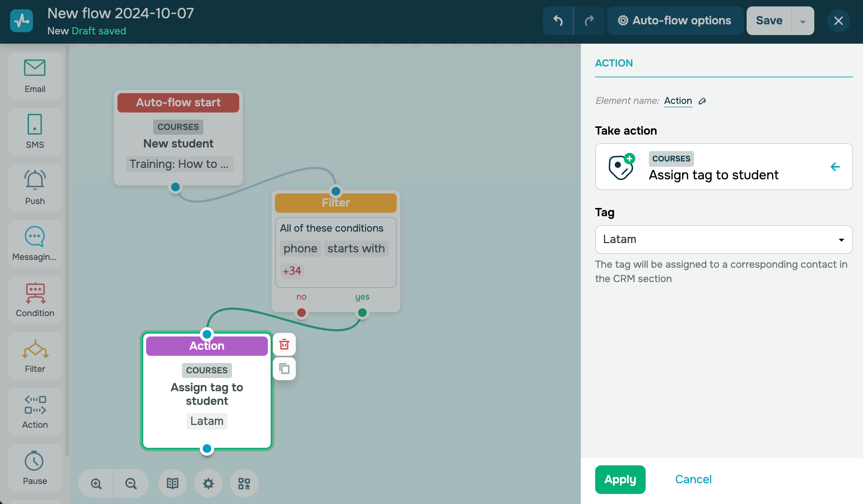This screenshot has width=863, height=504.
Task: Add a Filter element from the sidebar
Action: [35, 356]
